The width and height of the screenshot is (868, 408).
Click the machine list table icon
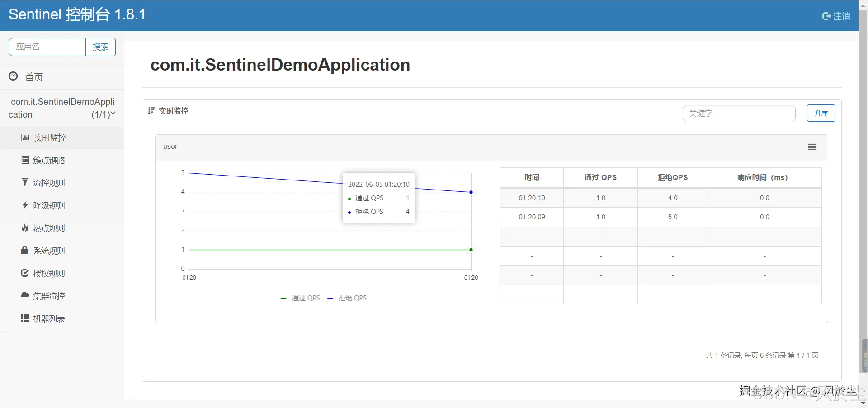coord(25,318)
